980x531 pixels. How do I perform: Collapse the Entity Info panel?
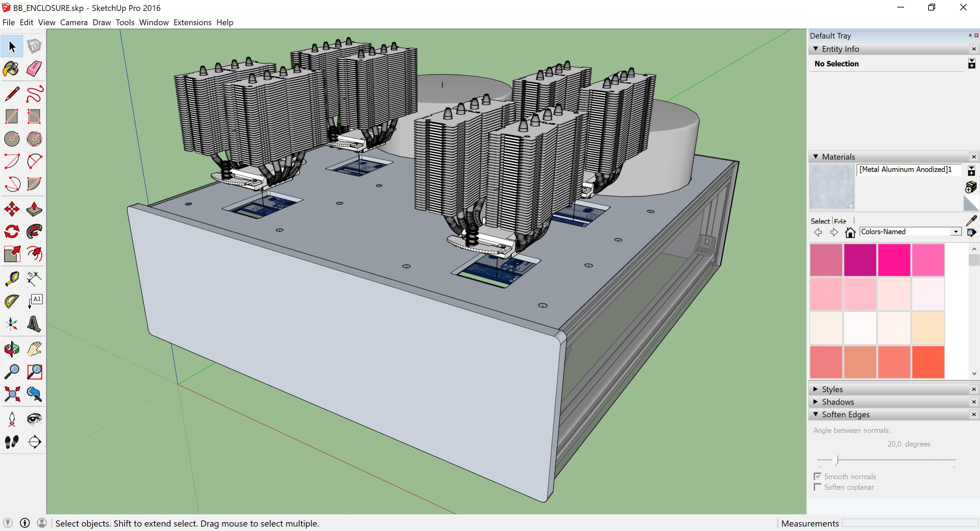815,49
